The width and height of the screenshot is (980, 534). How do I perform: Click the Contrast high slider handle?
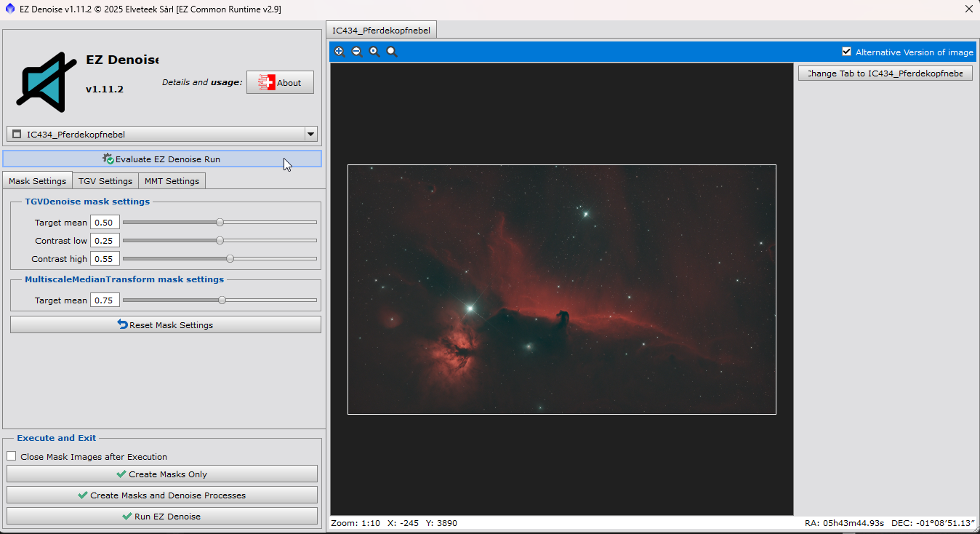coord(230,258)
